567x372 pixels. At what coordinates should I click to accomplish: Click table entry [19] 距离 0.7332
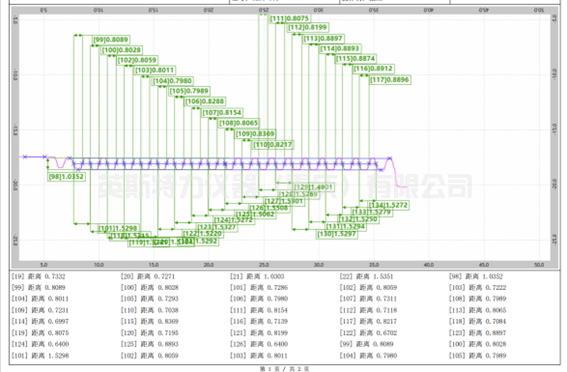pos(38,277)
